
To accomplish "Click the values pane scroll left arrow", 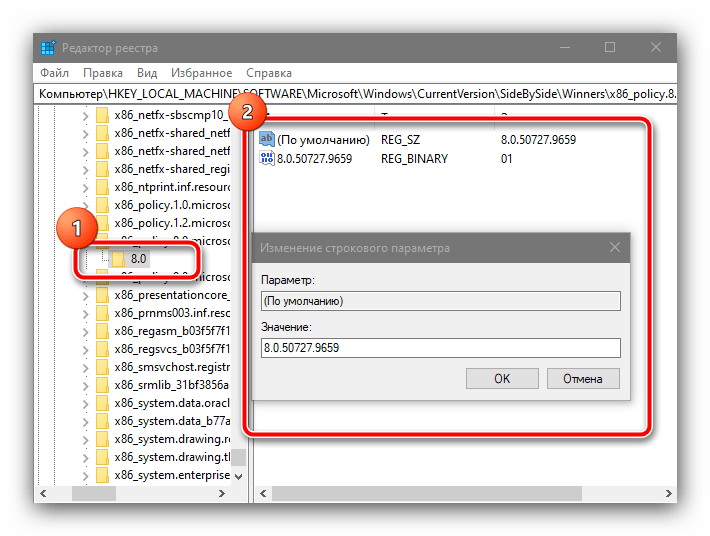I will click(263, 493).
